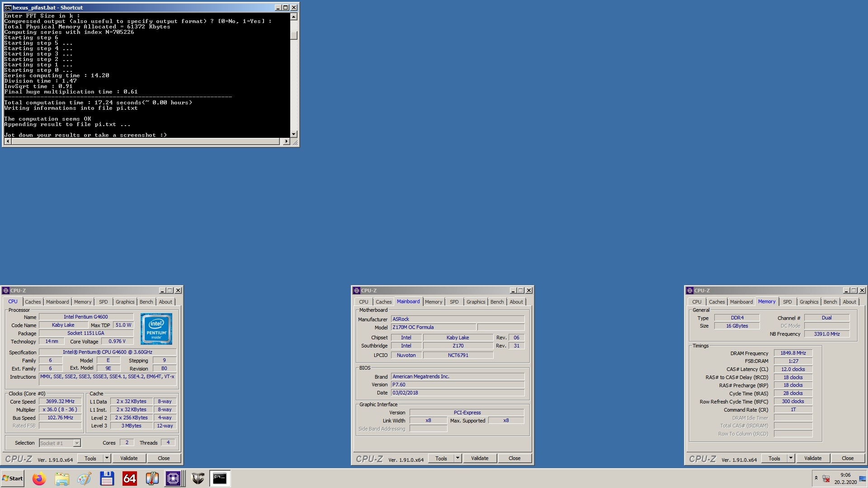Select the CPU-Z chip icon in taskbar
The image size is (868, 488).
(173, 479)
